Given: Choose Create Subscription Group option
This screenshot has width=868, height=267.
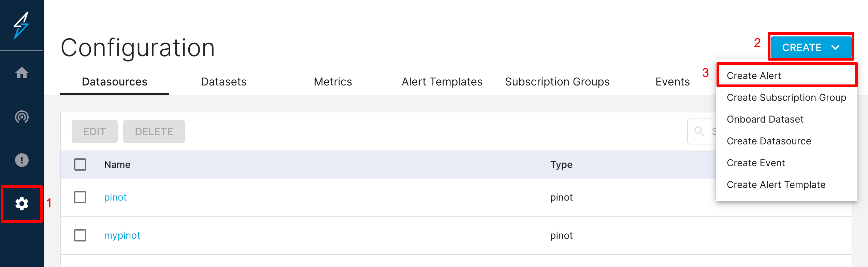Looking at the screenshot, I should point(786,97).
